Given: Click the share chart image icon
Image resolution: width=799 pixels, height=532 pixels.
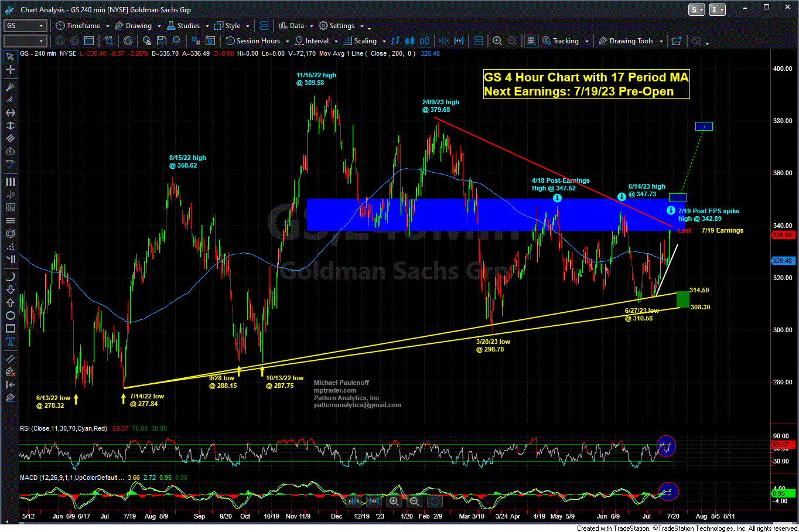Looking at the screenshot, I should (677, 41).
